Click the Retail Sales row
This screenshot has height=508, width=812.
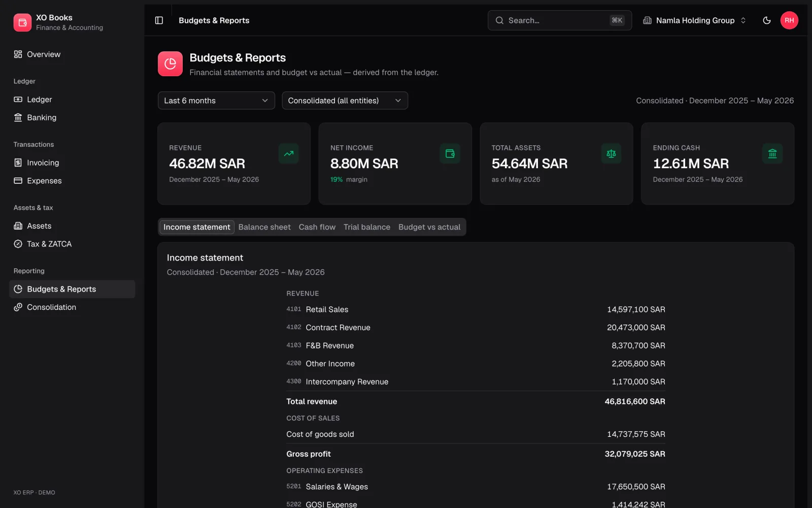pos(476,309)
